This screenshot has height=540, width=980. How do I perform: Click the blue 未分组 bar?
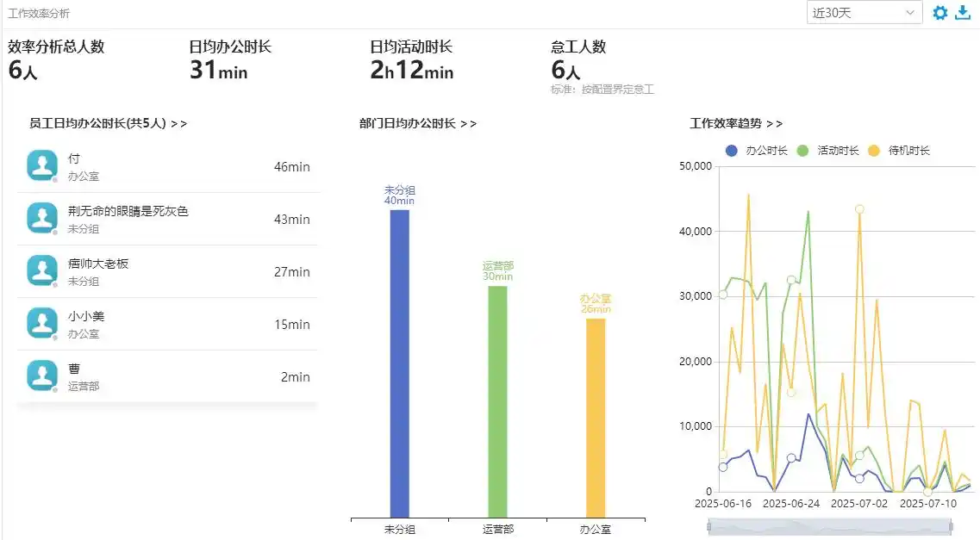[x=399, y=364]
